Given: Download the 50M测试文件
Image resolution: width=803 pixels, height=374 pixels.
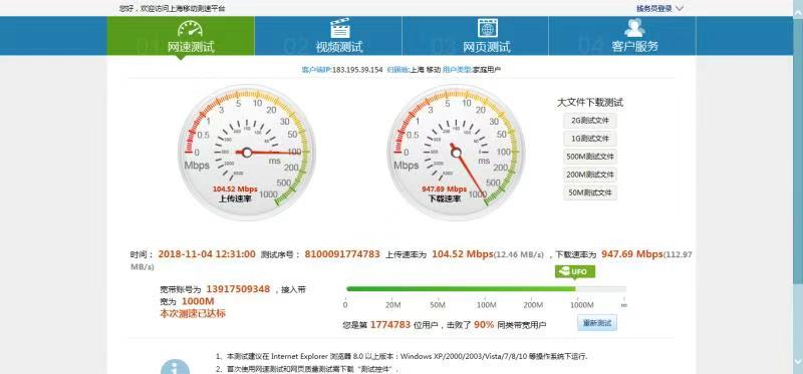Looking at the screenshot, I should click(x=590, y=193).
